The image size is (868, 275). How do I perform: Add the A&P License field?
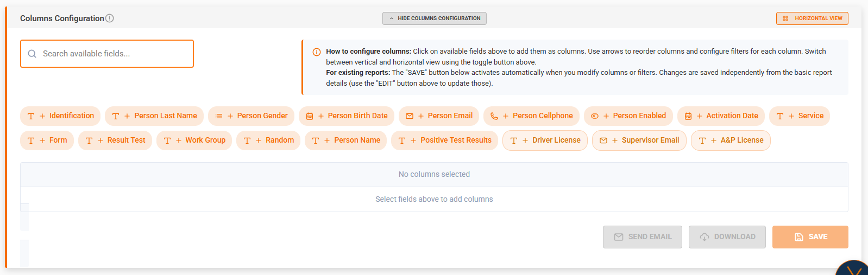pyautogui.click(x=731, y=140)
